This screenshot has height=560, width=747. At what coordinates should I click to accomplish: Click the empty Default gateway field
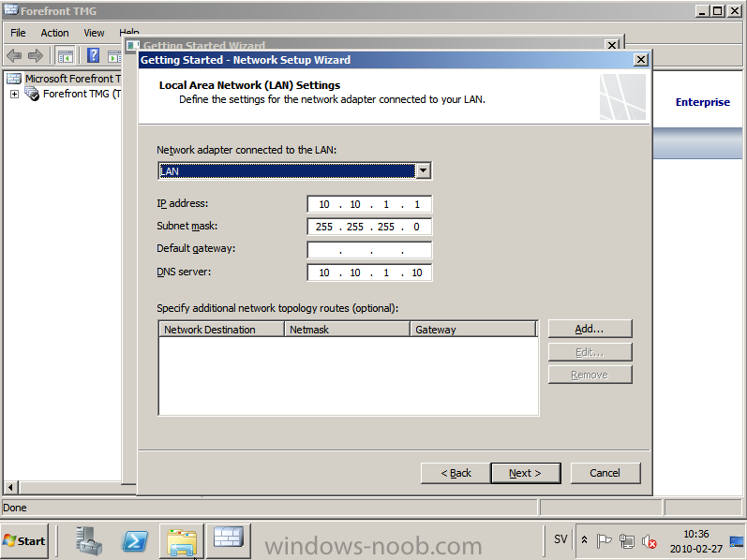369,249
